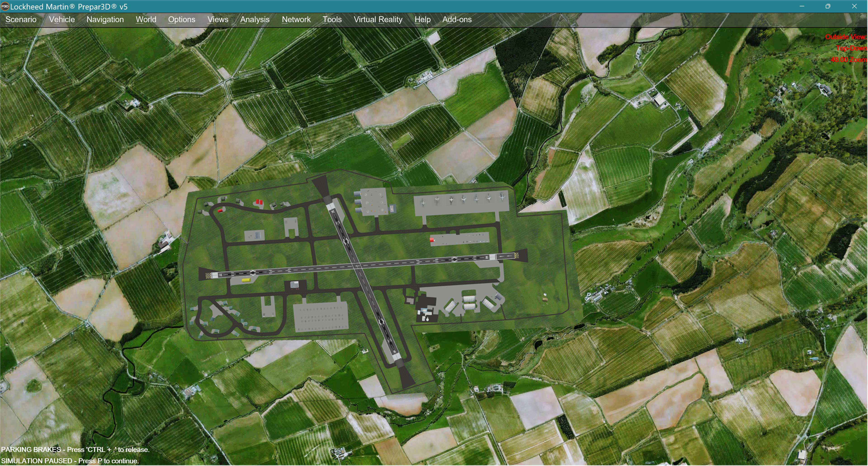Open the World menu

click(146, 19)
